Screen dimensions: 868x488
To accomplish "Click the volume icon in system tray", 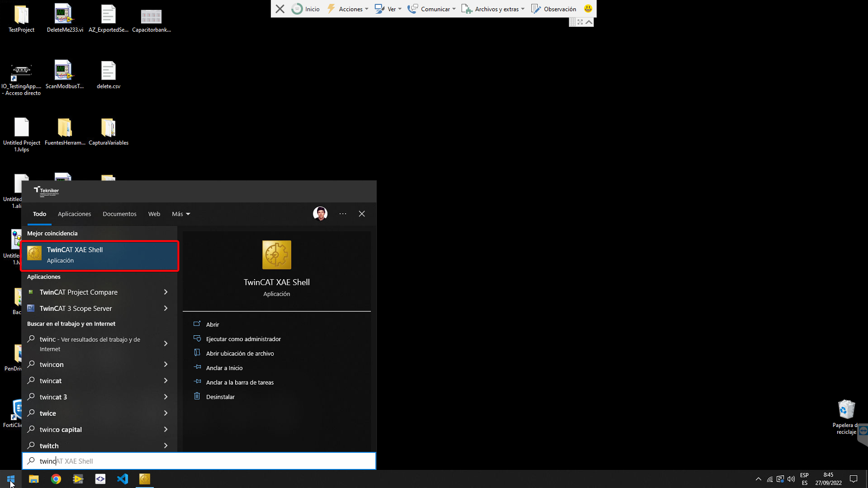I will click(791, 479).
